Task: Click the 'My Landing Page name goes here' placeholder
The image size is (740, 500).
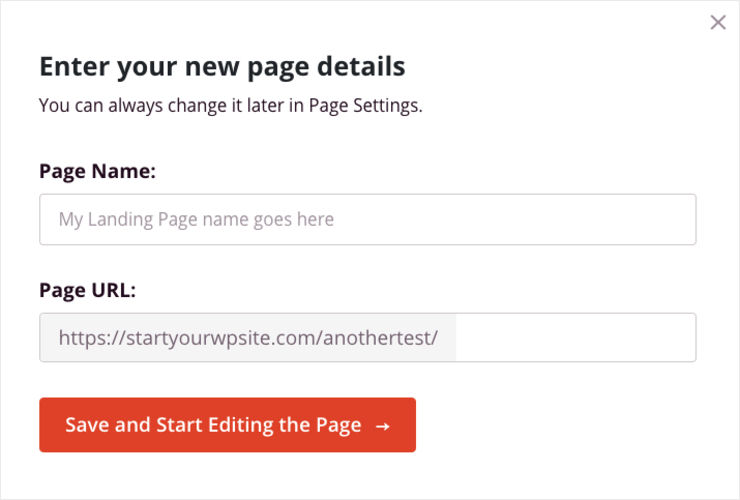Action: (x=196, y=220)
